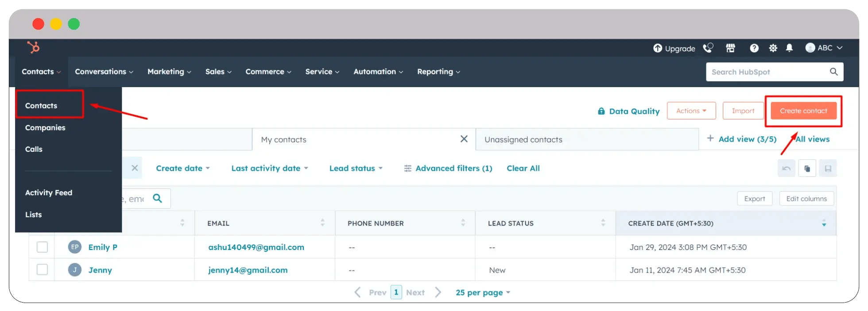868x311 pixels.
Task: Open the Last activity date filter
Action: (270, 168)
